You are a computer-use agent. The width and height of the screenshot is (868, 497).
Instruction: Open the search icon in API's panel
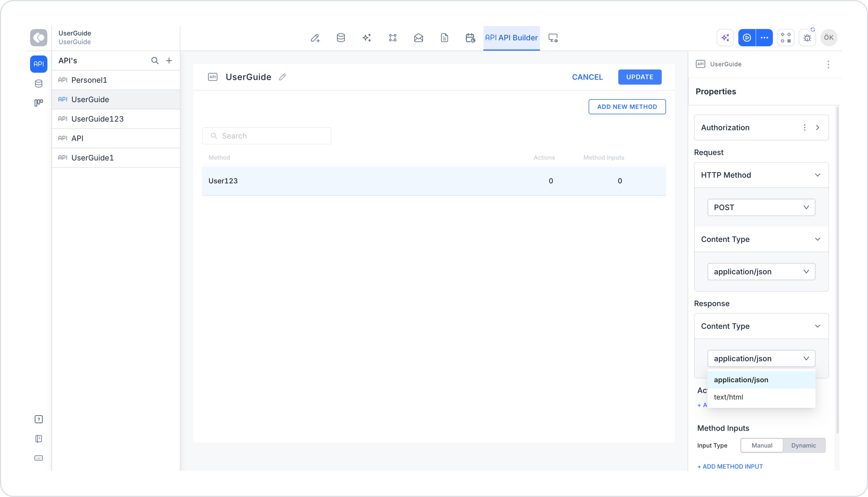click(x=155, y=61)
